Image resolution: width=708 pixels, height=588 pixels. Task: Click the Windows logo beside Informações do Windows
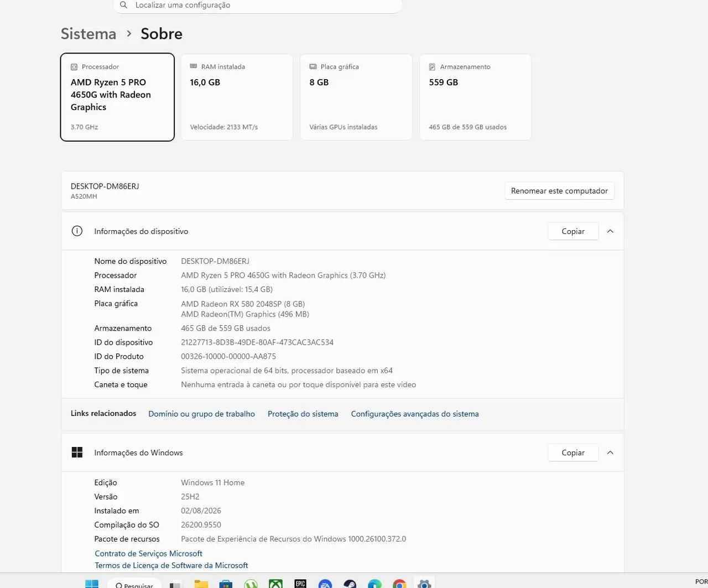(x=77, y=452)
